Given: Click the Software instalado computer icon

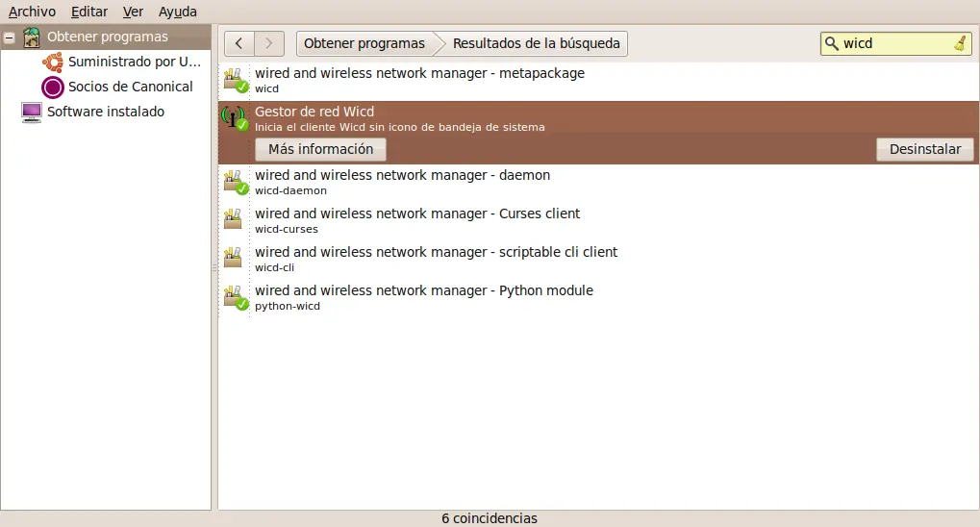Looking at the screenshot, I should click(31, 113).
